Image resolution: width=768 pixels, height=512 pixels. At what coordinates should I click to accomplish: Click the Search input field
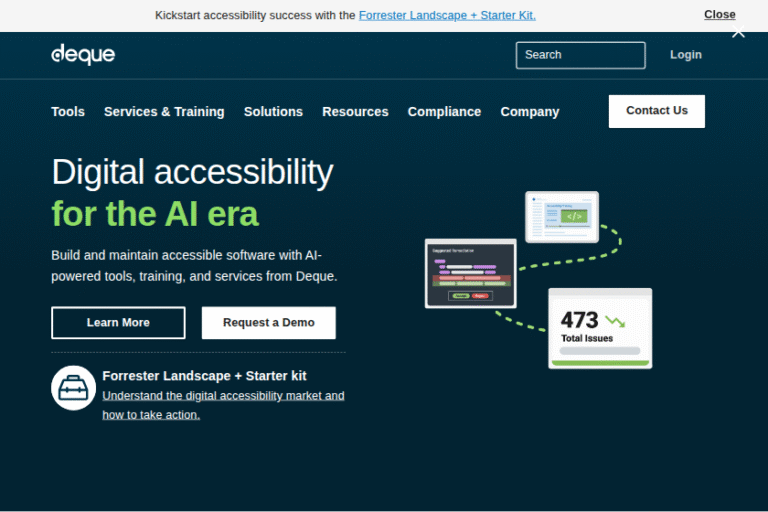click(580, 55)
